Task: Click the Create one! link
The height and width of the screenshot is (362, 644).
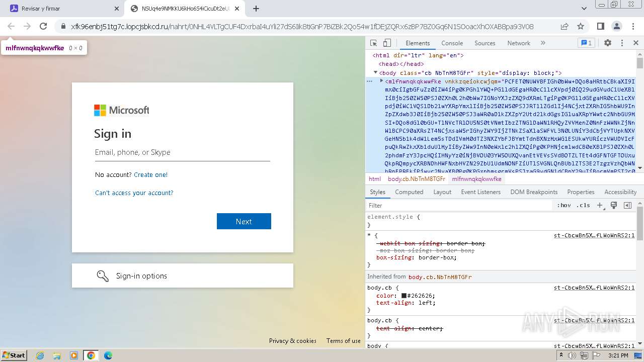Action: coord(150,174)
